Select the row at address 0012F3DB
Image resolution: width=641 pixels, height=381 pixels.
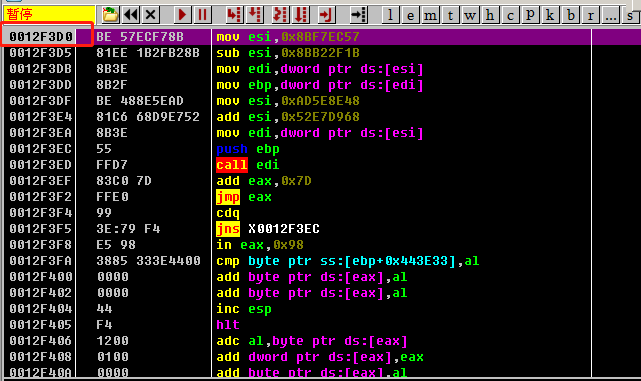coord(298,69)
